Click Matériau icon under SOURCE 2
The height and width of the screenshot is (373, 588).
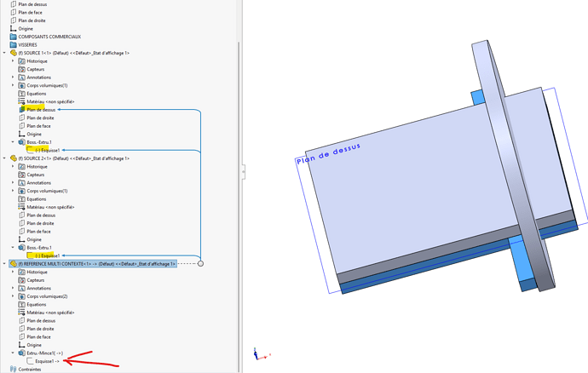[22, 207]
